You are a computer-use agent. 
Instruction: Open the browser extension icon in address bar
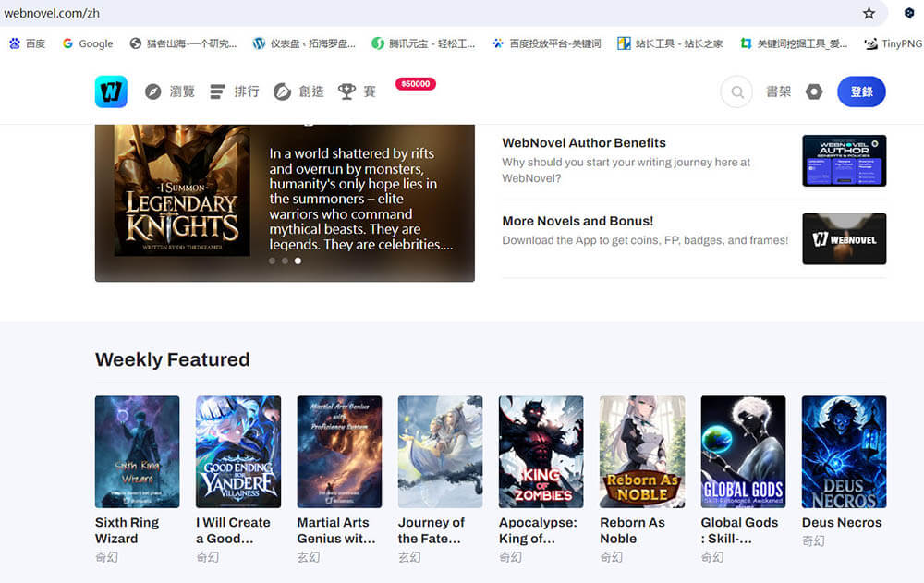coord(909,13)
